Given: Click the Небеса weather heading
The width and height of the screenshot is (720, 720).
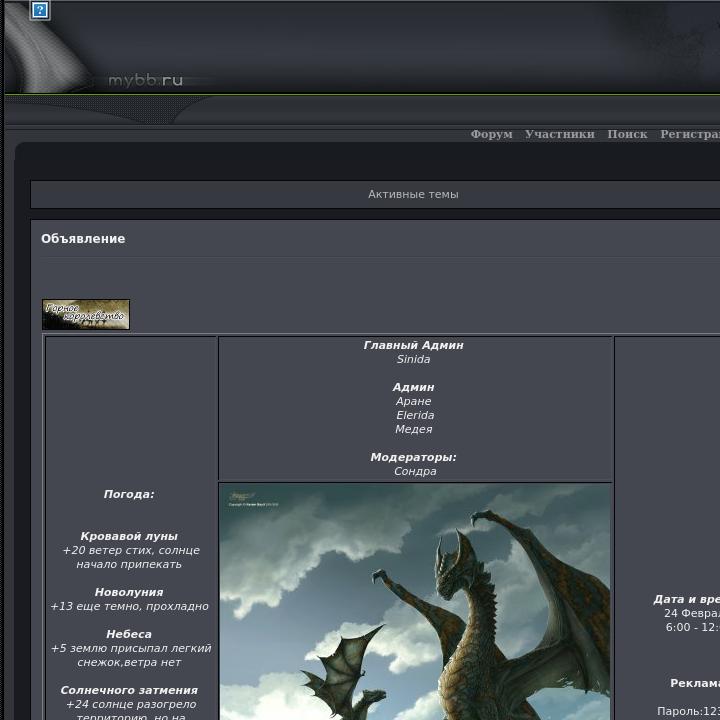Looking at the screenshot, I should coord(129,634).
